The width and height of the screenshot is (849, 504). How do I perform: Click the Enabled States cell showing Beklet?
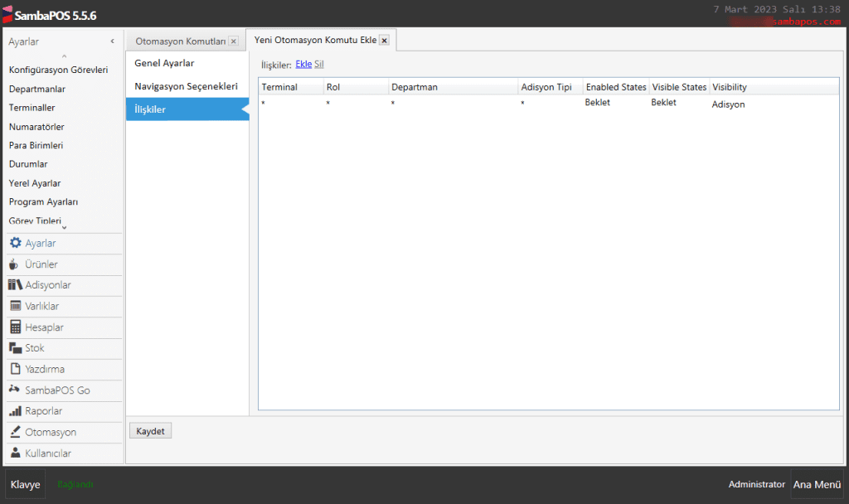pos(598,103)
